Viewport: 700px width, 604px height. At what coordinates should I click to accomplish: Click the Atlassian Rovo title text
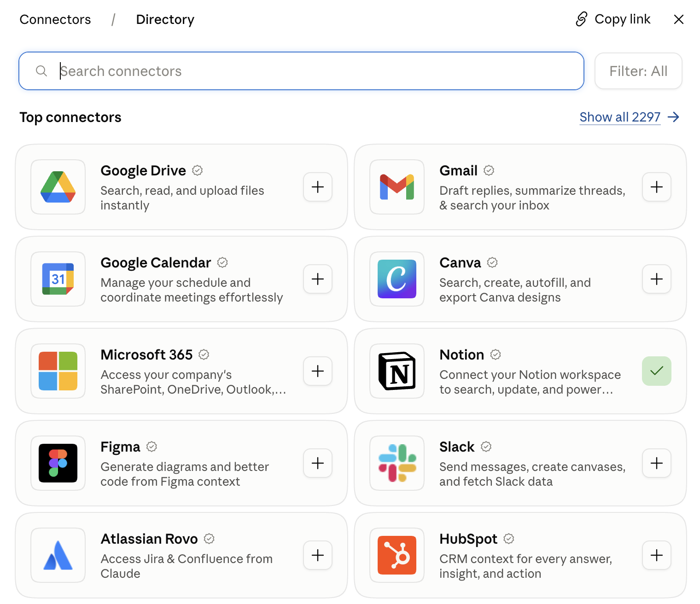tap(149, 539)
